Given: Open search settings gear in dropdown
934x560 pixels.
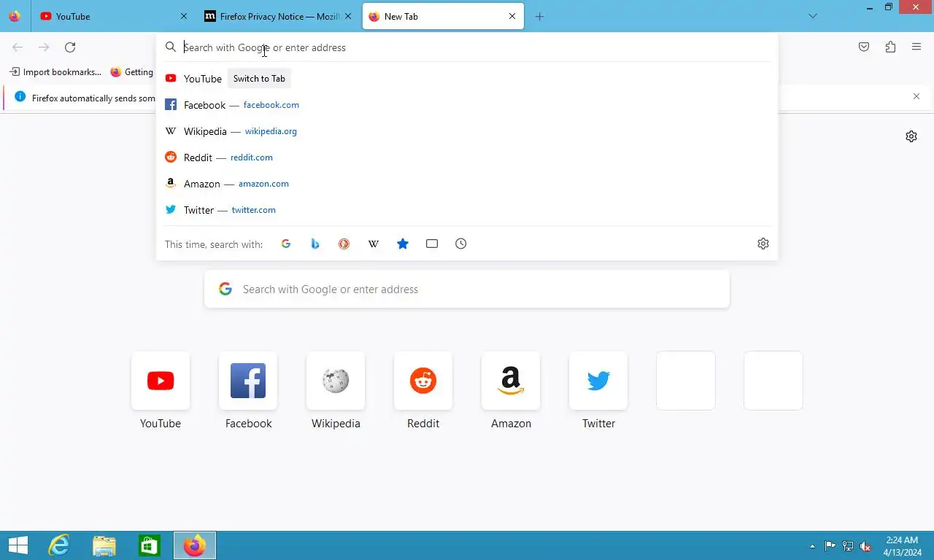Looking at the screenshot, I should [763, 244].
